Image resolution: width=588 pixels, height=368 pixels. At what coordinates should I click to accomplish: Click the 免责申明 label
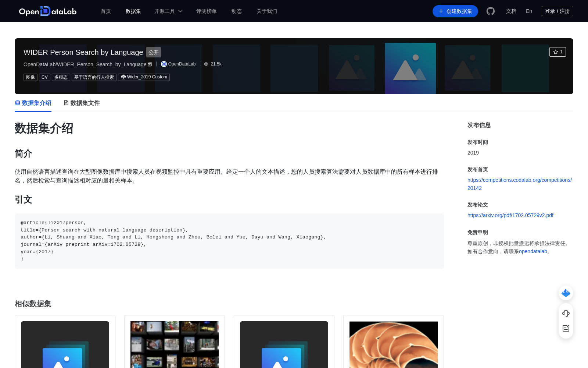pos(478,232)
